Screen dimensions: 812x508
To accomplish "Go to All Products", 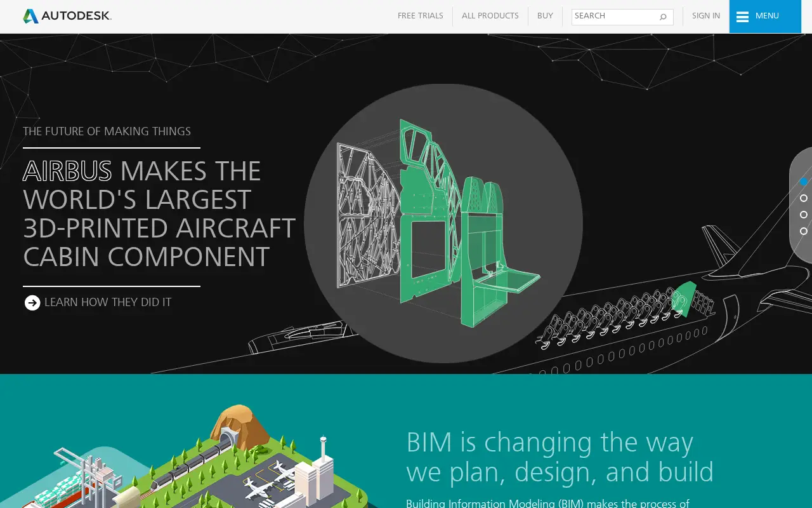I will pos(490,16).
